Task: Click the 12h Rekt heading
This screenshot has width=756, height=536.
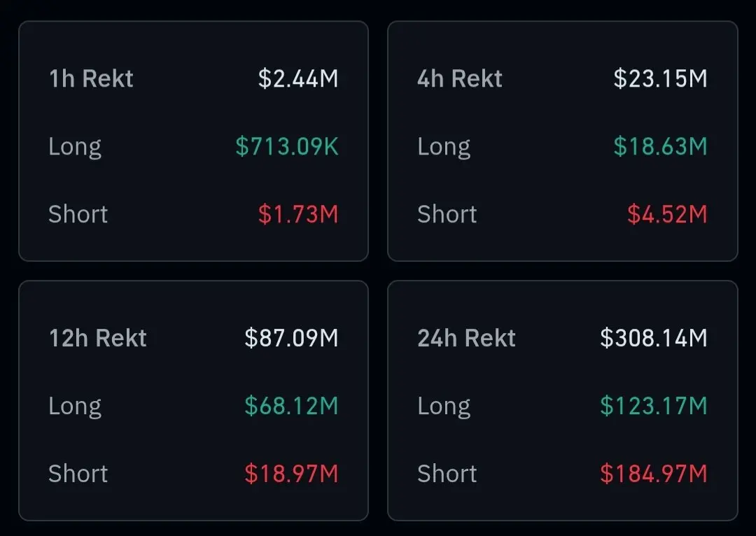Action: click(98, 338)
